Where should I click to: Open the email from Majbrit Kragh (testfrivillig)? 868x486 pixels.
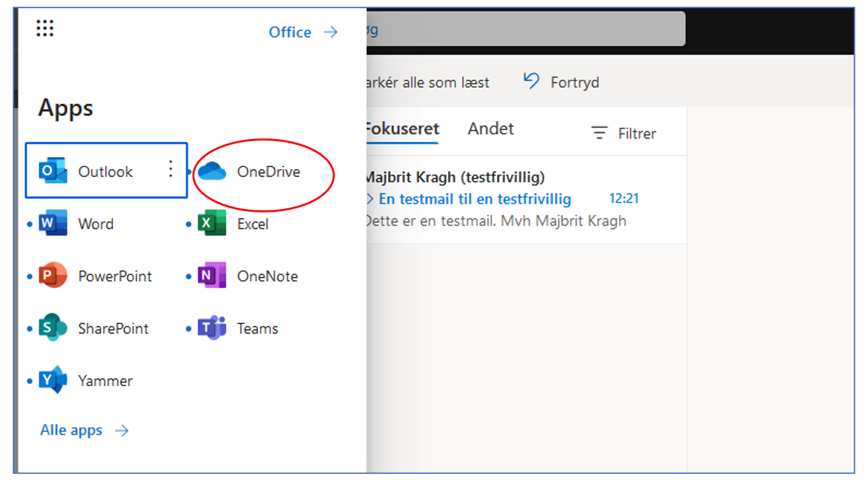[x=526, y=199]
